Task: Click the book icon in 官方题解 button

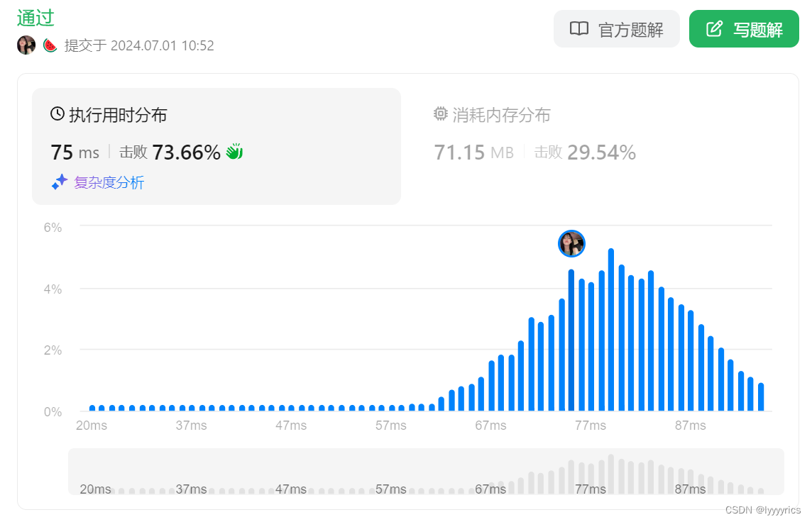Action: 579,29
